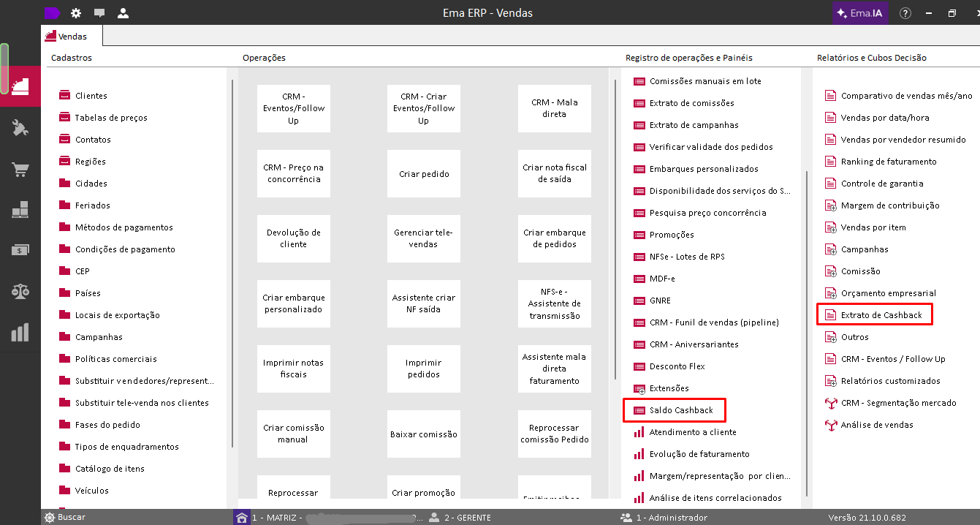The image size is (980, 525).
Task: Click the home company icon in status bar
Action: [x=241, y=517]
